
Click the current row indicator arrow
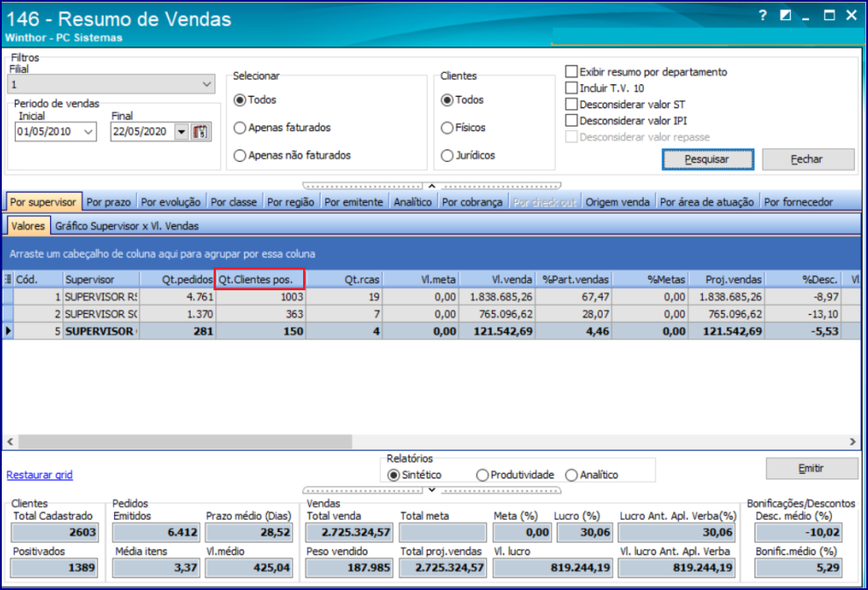8,331
